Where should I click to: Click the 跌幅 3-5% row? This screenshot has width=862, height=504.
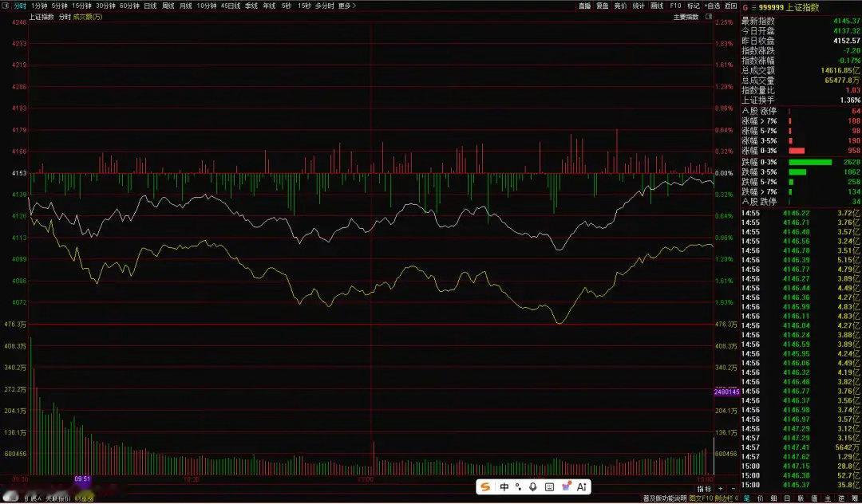(x=801, y=171)
